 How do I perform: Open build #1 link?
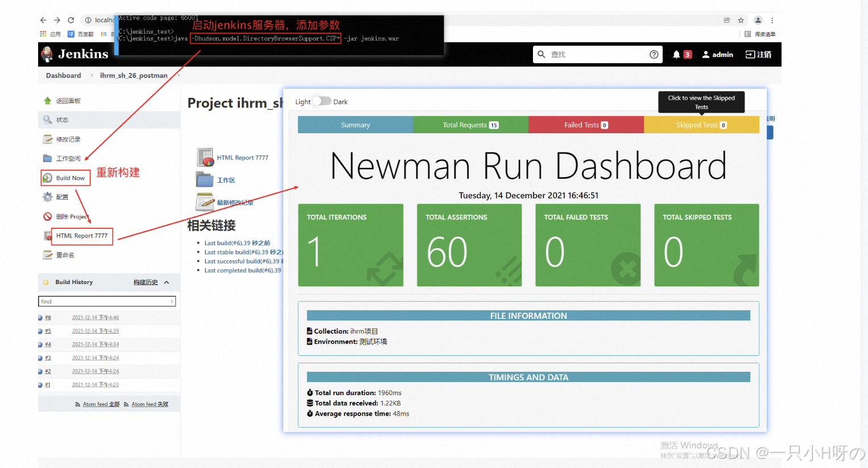(x=48, y=385)
